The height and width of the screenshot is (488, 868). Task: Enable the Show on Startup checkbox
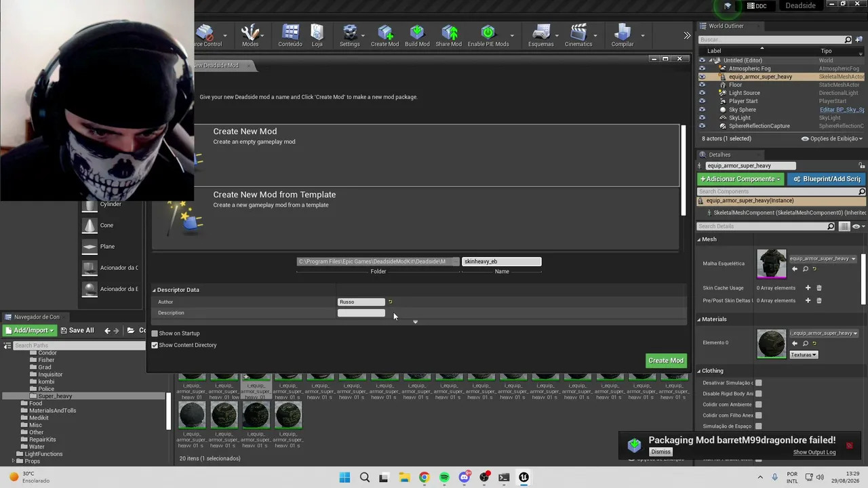click(x=155, y=333)
